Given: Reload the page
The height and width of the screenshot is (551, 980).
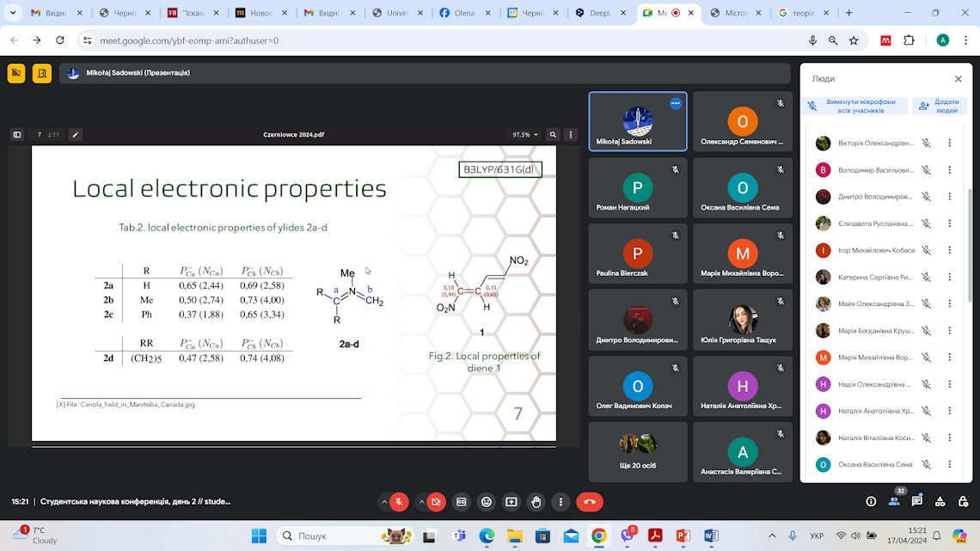Looking at the screenshot, I should 60,40.
